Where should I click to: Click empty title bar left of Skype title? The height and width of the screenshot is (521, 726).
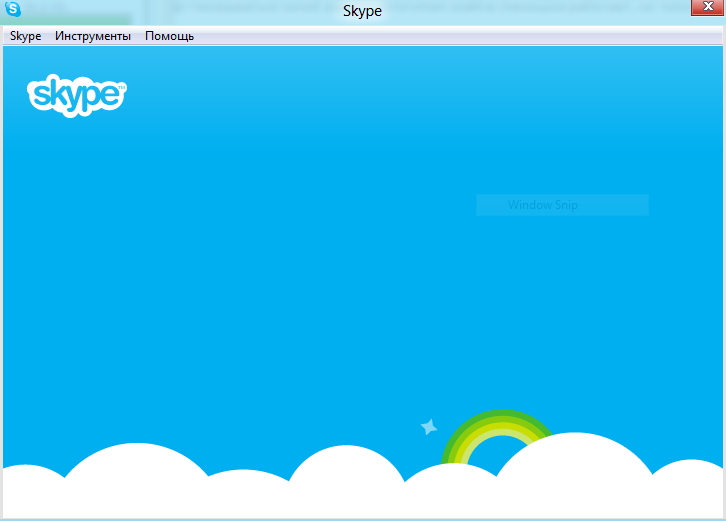pyautogui.click(x=200, y=11)
